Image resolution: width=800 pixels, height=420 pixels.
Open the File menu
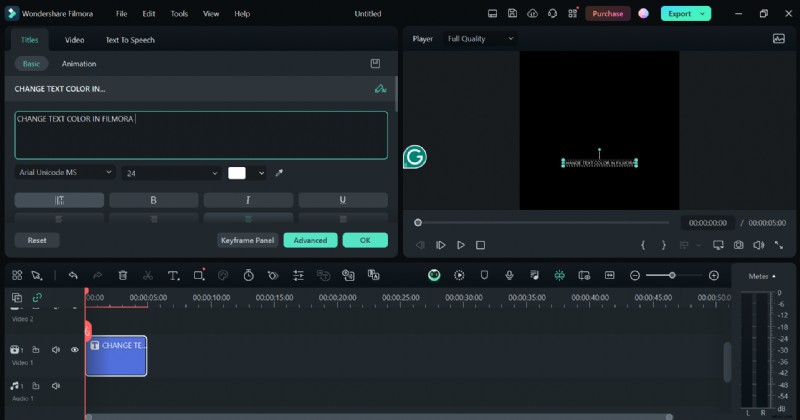121,14
